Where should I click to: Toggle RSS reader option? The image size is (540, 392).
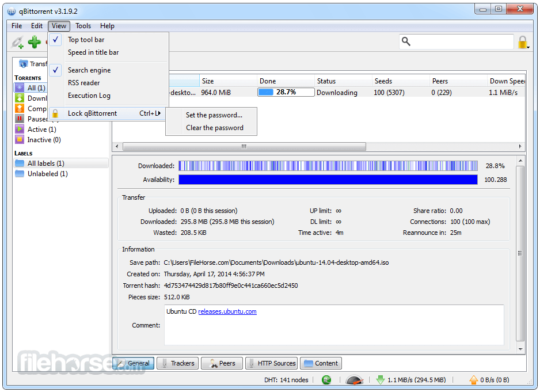pos(108,83)
